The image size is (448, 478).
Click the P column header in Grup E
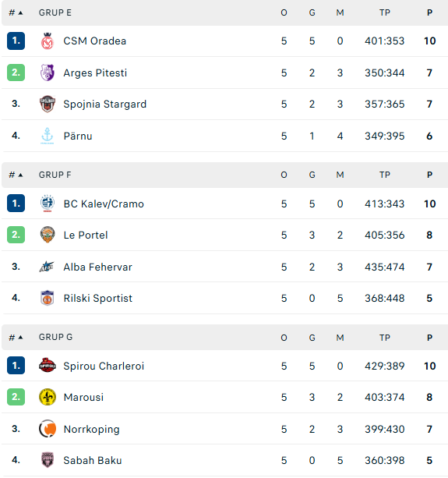tap(429, 12)
